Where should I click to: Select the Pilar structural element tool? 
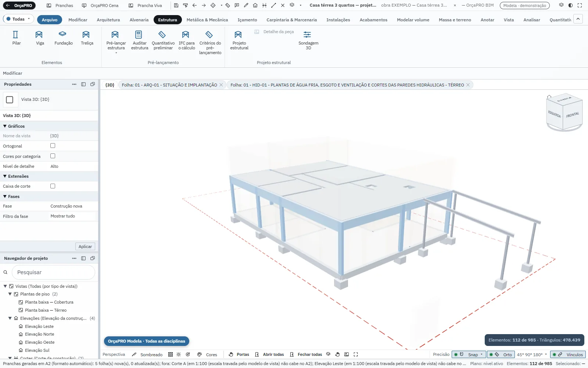pos(16,38)
